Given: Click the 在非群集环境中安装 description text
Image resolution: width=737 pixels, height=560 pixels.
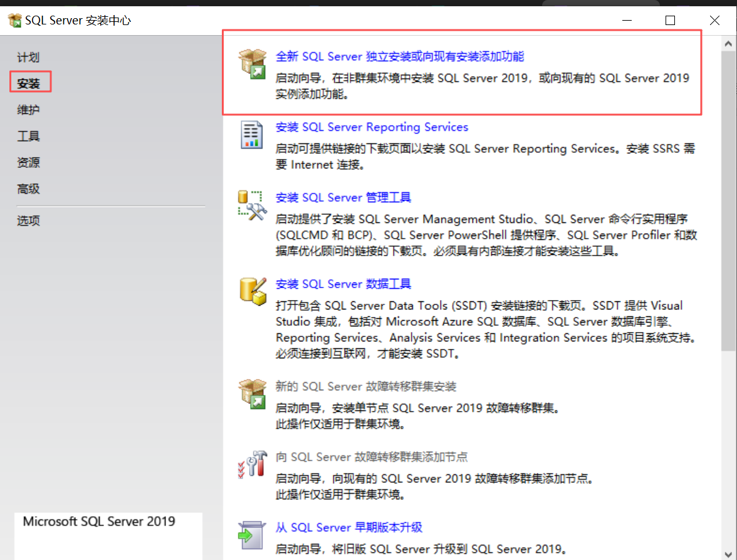Looking at the screenshot, I should coord(483,86).
